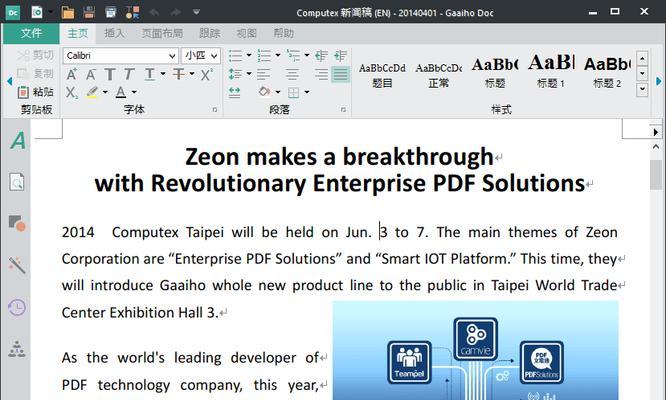Screen dimensions: 666x400
Task: Toggle strikethrough formatting icon
Action: [x=178, y=74]
